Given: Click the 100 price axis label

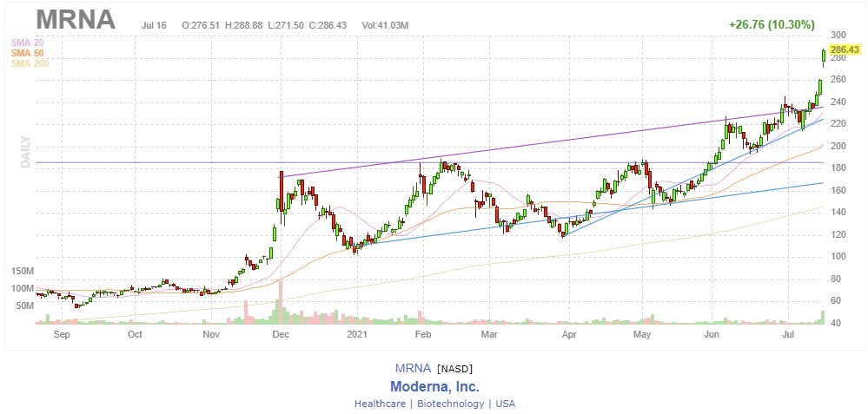Looking at the screenshot, I should click(837, 257).
